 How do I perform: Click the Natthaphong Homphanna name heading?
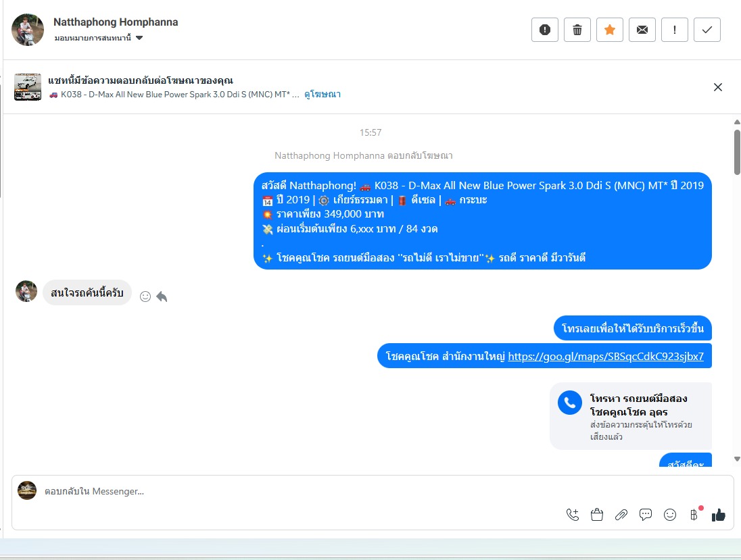pos(116,22)
